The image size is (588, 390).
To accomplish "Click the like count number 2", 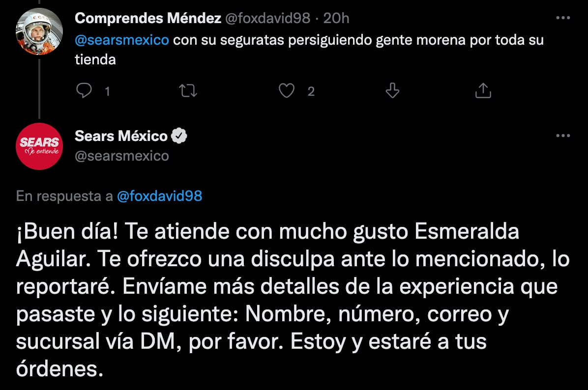I will pos(311,91).
